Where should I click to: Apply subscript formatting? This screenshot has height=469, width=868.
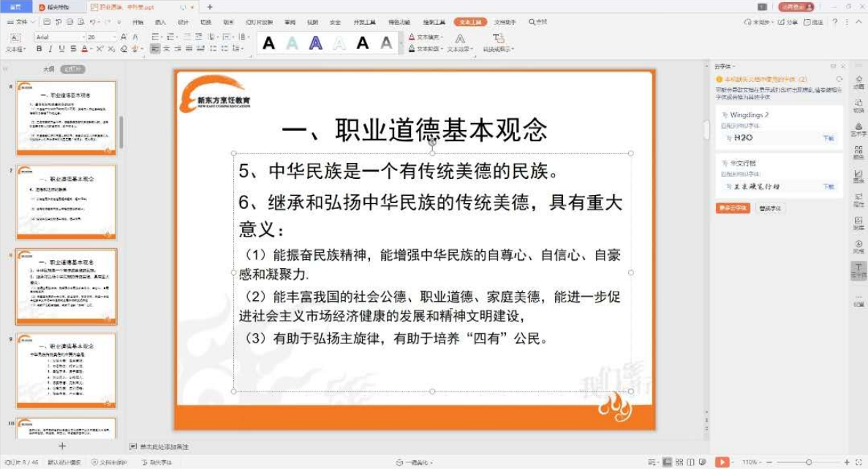[x=111, y=49]
